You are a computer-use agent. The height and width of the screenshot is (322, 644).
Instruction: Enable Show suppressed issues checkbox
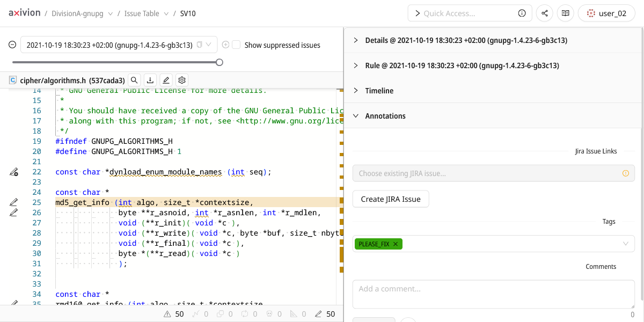click(237, 45)
